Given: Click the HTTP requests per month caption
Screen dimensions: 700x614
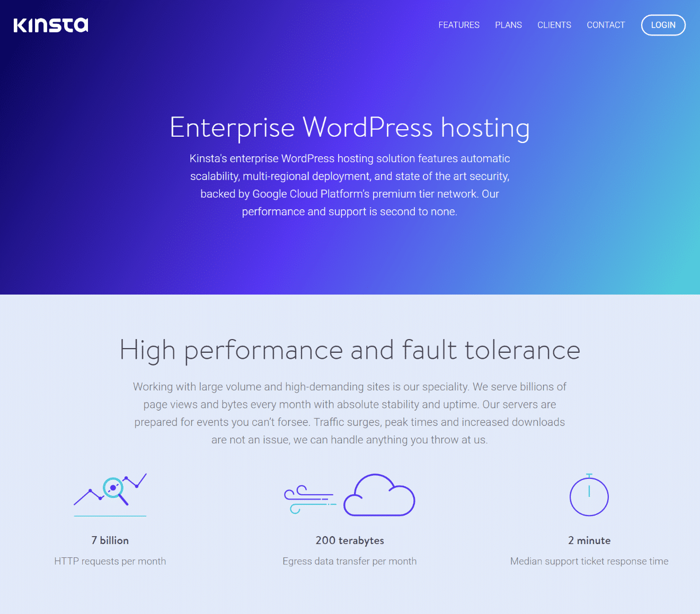Looking at the screenshot, I should 110,561.
